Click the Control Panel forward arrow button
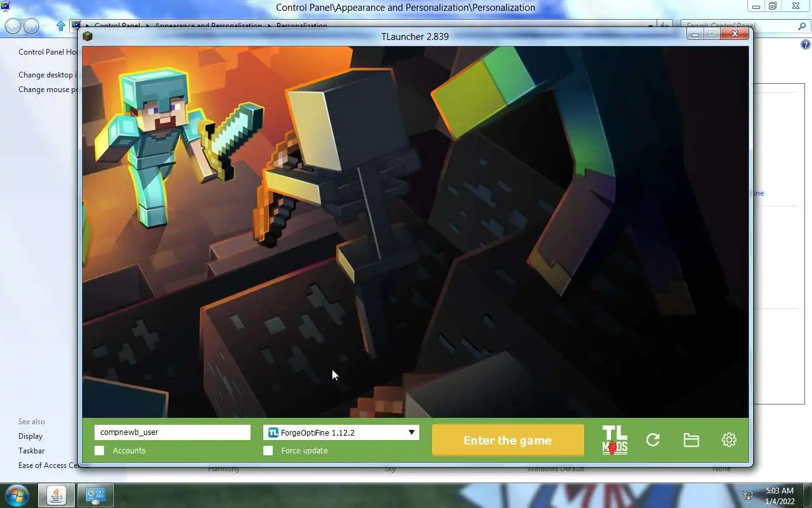This screenshot has height=508, width=812. 32,26
